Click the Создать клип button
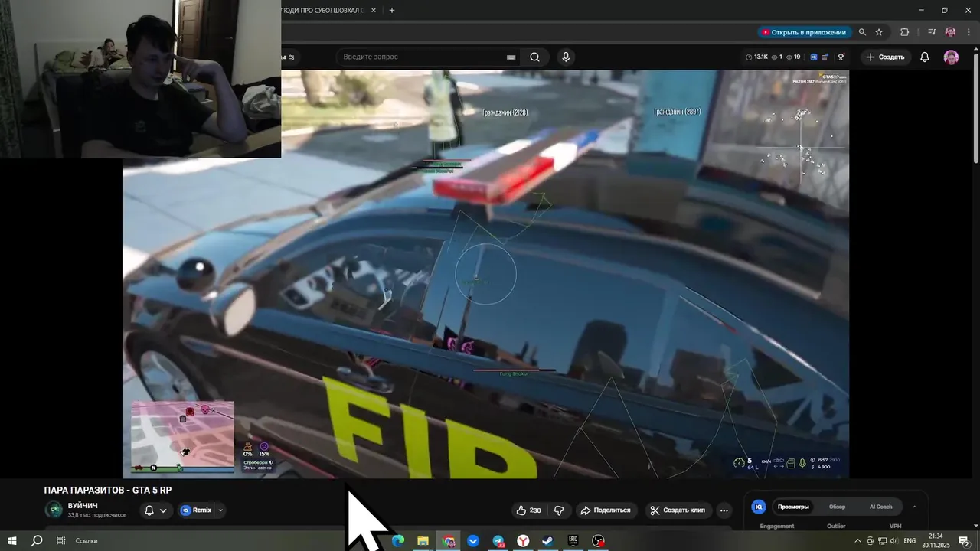 click(677, 510)
